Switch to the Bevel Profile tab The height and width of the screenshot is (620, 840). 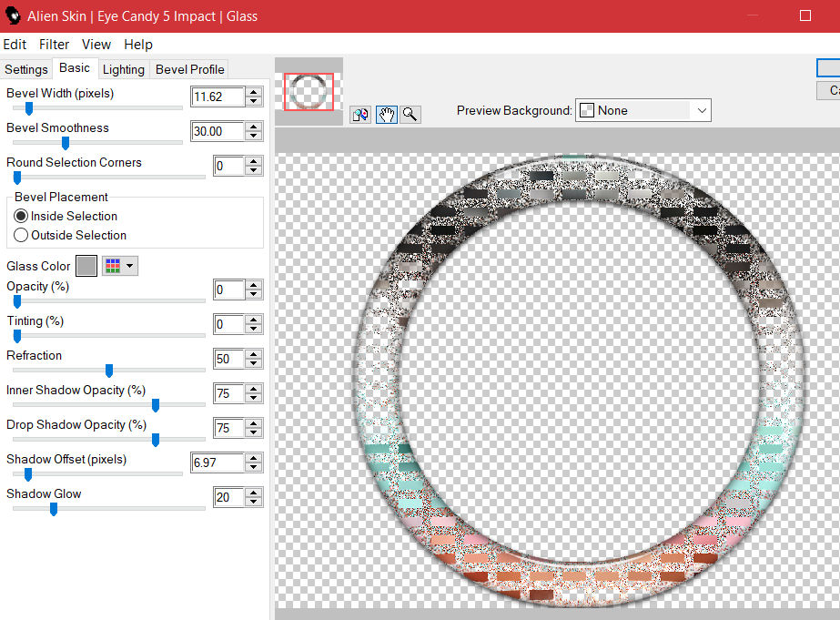189,70
